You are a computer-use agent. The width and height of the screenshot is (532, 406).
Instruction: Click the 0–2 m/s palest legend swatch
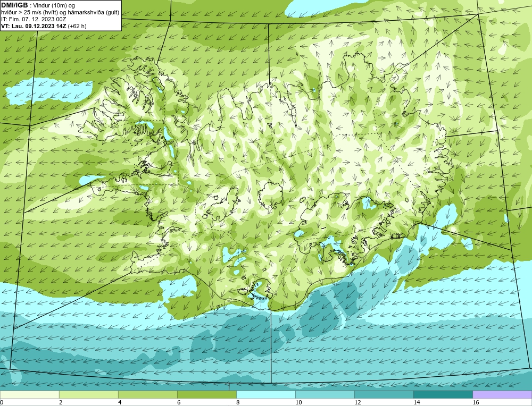click(x=29, y=394)
